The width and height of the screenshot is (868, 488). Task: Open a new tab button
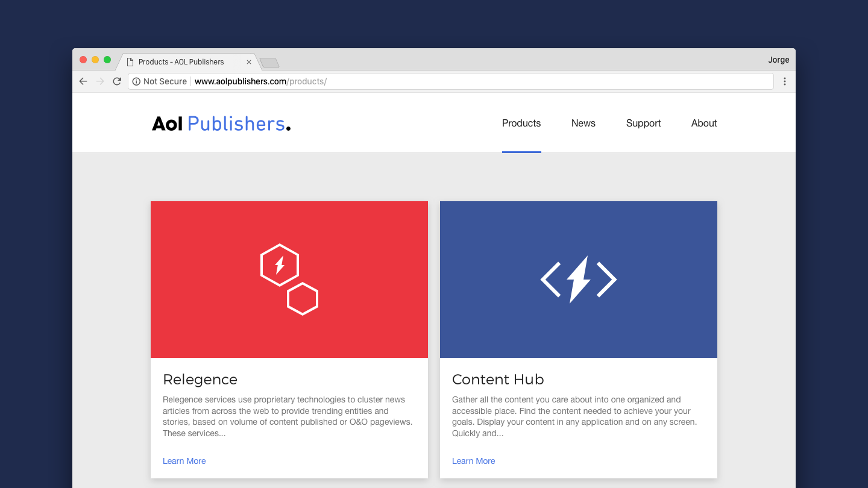[269, 63]
